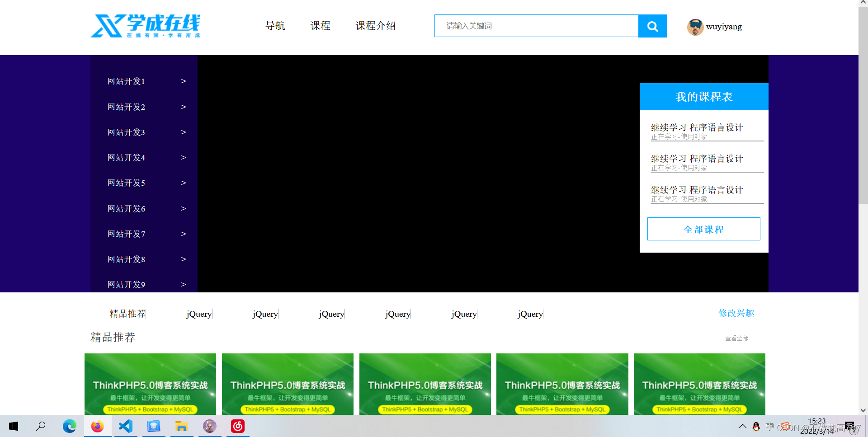This screenshot has height=437, width=868.
Task: Focus the 请输入关键词 search field
Action: (537, 26)
